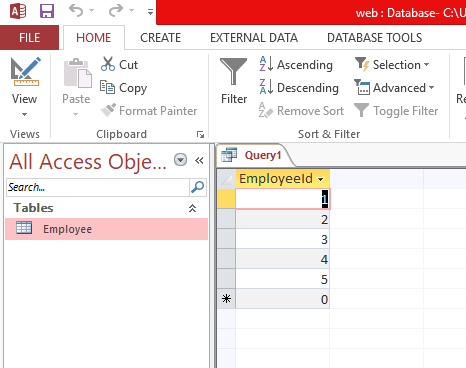Click the Paste clipboard icon

click(x=77, y=73)
